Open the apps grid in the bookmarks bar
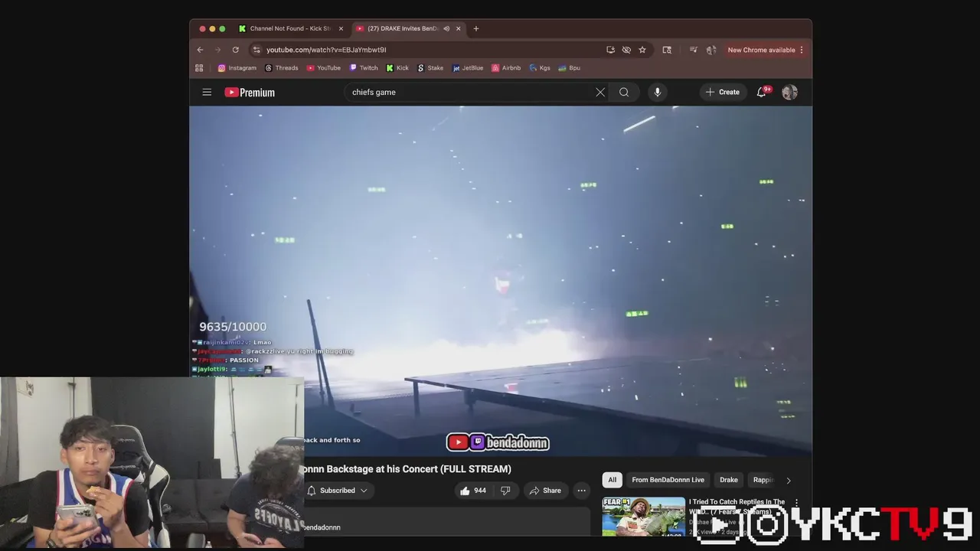Viewport: 980px width, 551px height. [x=199, y=68]
